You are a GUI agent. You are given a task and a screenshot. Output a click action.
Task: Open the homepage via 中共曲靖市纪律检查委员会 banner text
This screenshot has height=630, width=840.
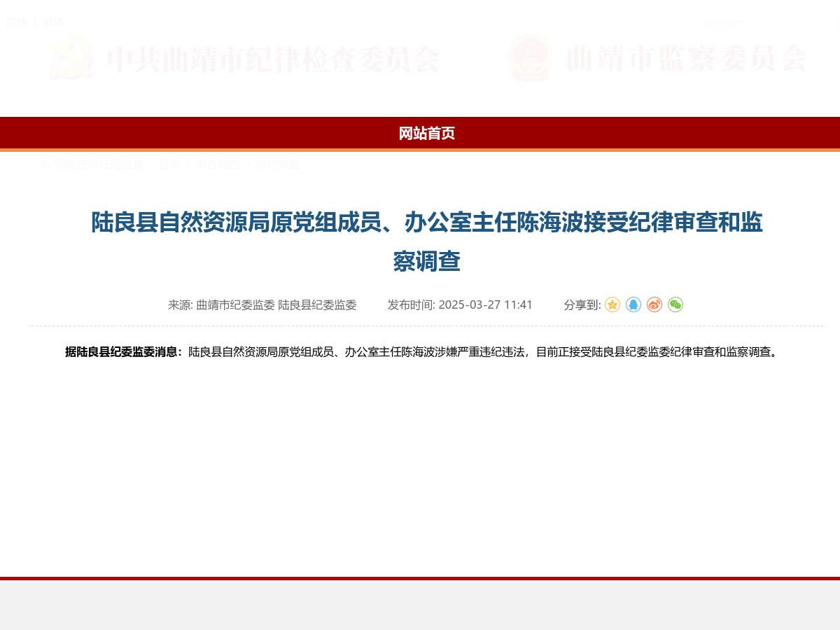point(274,62)
